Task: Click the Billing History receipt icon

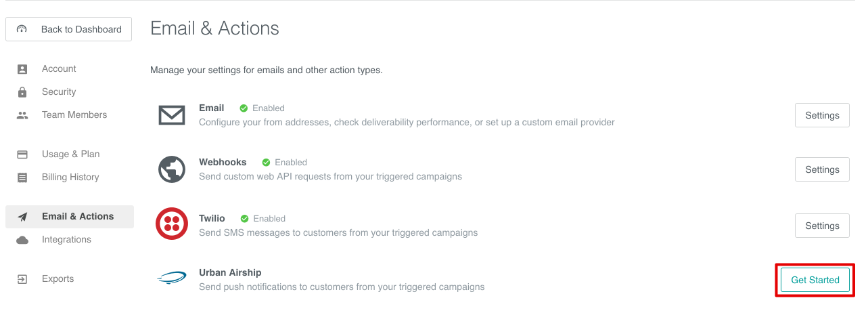Action: pyautogui.click(x=22, y=178)
